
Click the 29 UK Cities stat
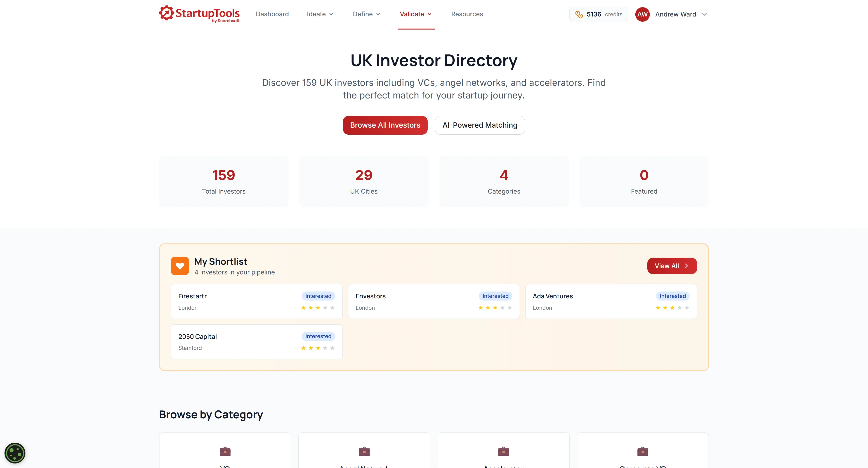point(364,182)
